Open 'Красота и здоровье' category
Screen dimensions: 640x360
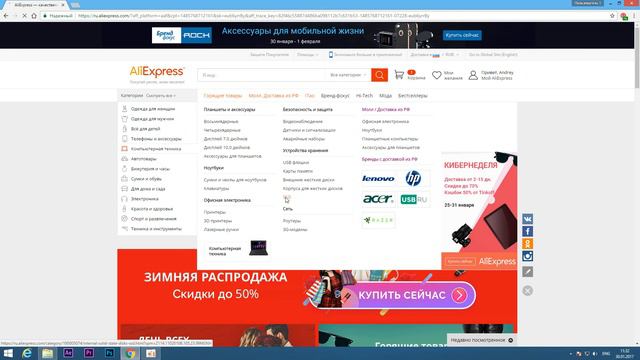[152, 209]
